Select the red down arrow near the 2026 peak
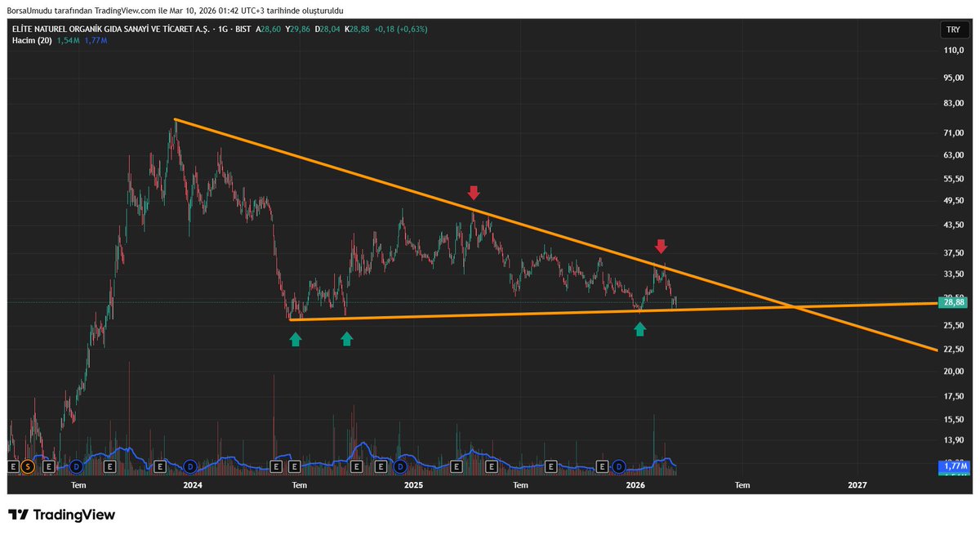The image size is (980, 535). point(661,246)
